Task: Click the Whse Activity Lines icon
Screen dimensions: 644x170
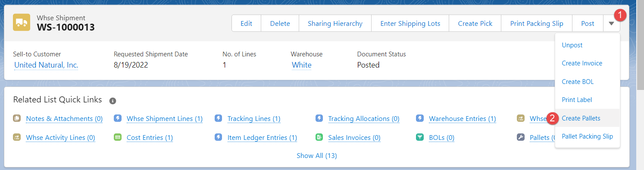Action: tap(17, 137)
